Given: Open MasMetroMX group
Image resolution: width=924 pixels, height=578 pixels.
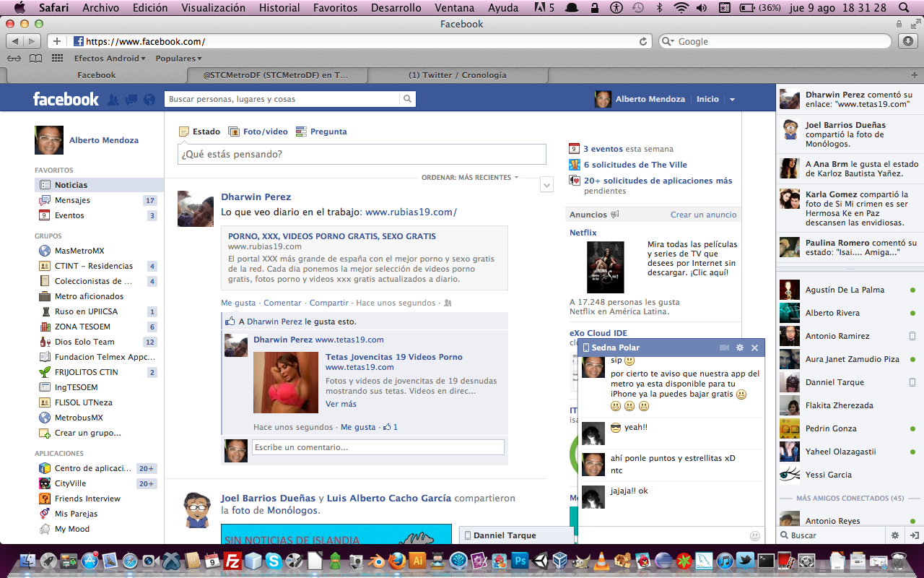Looking at the screenshot, I should (x=99, y=251).
